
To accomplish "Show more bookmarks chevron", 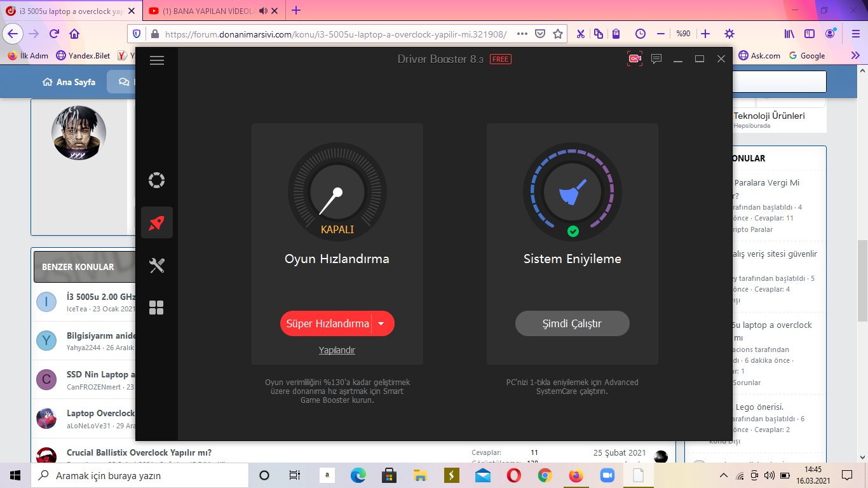I will [x=855, y=56].
